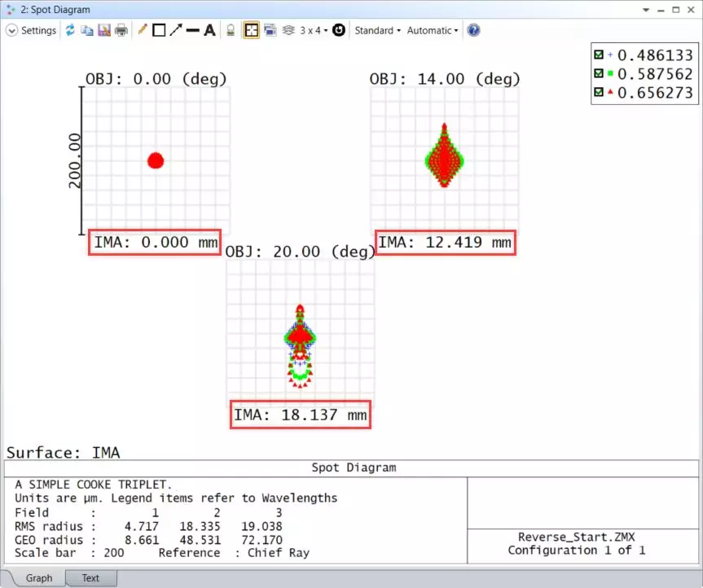Switch to the Graph tab
Viewport: 703px width, 588px height.
(39, 578)
